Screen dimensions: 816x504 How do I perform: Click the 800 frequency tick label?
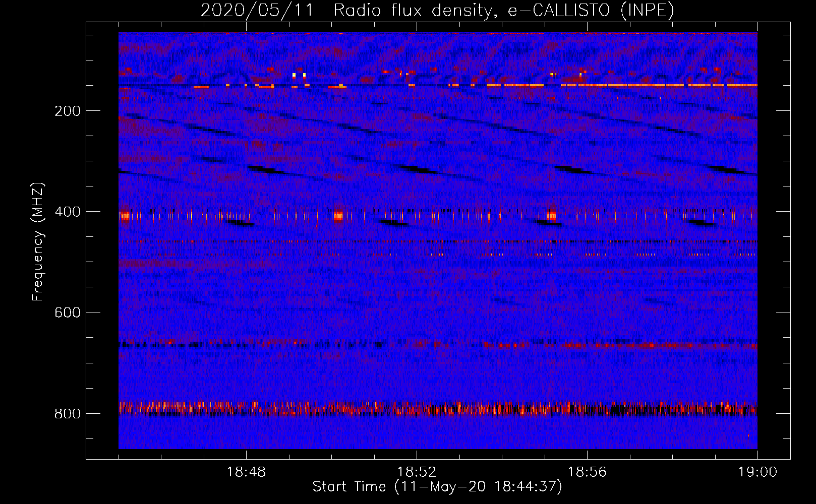[68, 414]
